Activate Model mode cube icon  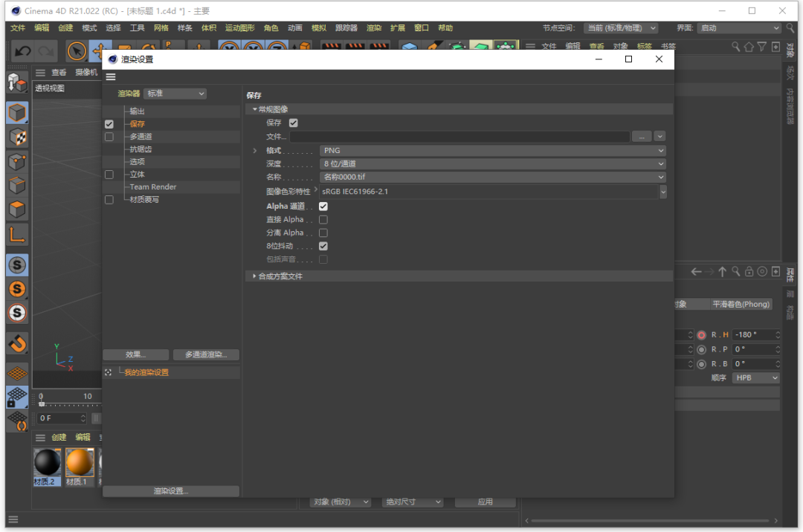17,113
